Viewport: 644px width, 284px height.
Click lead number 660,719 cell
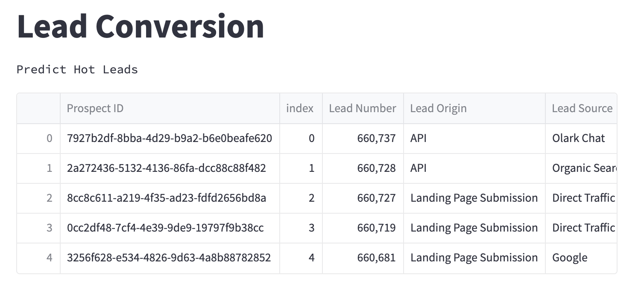[x=363, y=228]
